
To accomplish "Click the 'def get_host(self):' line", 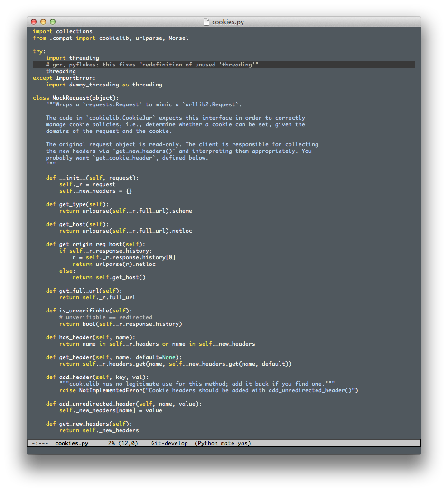I will (x=77, y=224).
